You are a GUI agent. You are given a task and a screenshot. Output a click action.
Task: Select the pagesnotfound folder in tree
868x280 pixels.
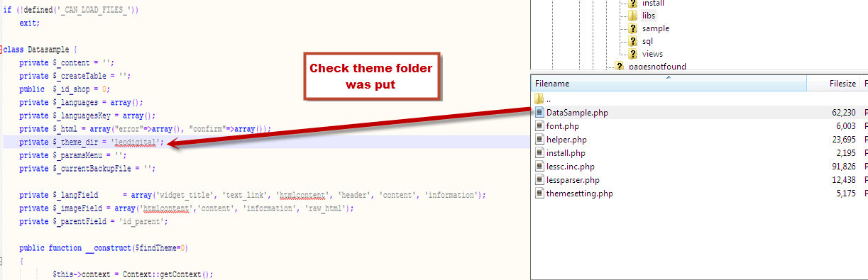point(657,67)
